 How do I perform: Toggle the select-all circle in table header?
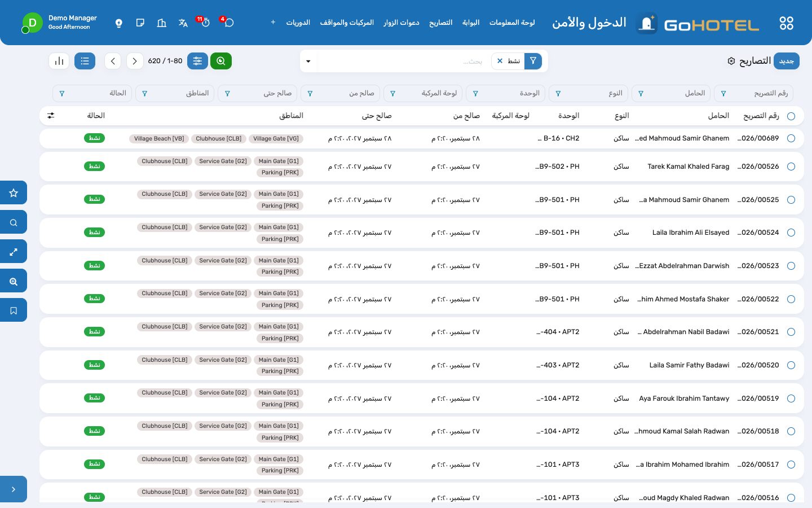coord(791,116)
